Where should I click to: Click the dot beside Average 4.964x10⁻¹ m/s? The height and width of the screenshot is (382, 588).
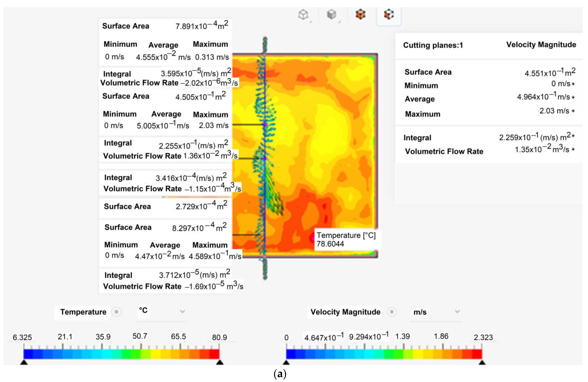point(573,97)
